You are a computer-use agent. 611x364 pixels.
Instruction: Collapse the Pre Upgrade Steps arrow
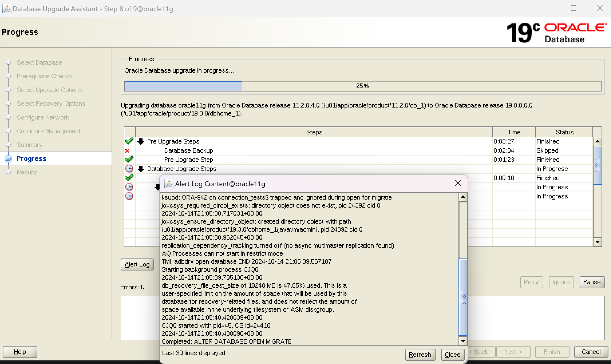[x=141, y=141]
